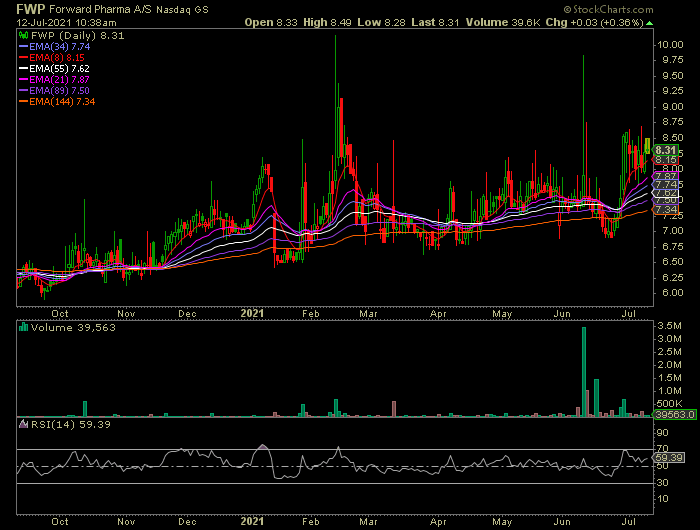Select the Volume 39.6K value in header
Screen dimensions: 700x530
(x=503, y=22)
